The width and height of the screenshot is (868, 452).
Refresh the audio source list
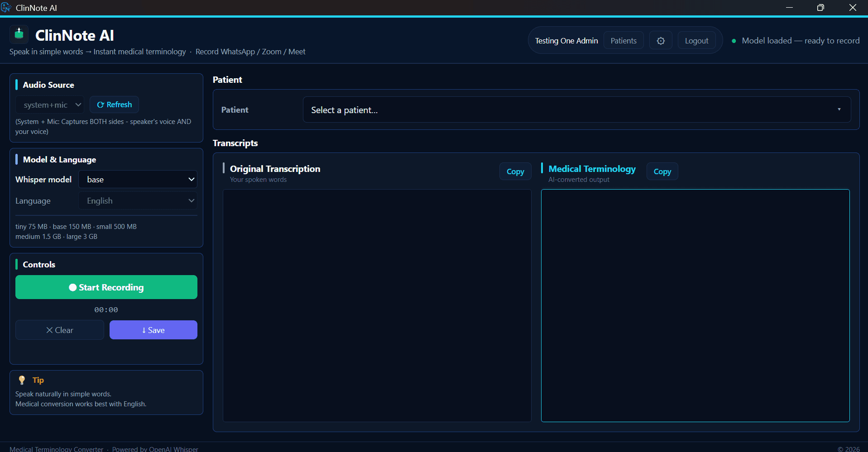[x=114, y=105]
